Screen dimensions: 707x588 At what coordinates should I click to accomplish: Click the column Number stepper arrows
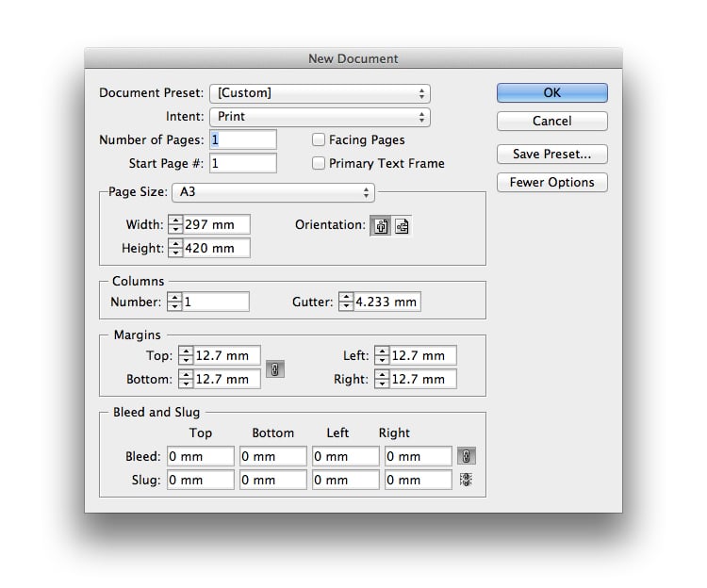click(x=174, y=302)
